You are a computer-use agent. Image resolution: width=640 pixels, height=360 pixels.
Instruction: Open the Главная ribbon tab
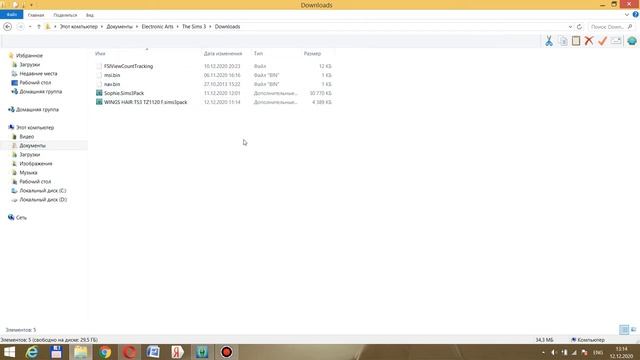click(x=36, y=15)
